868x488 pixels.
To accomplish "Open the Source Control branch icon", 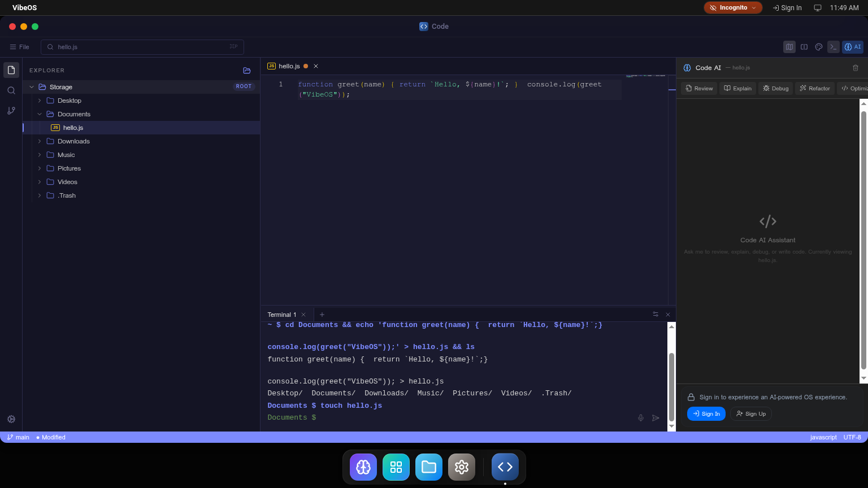I will click(11, 111).
